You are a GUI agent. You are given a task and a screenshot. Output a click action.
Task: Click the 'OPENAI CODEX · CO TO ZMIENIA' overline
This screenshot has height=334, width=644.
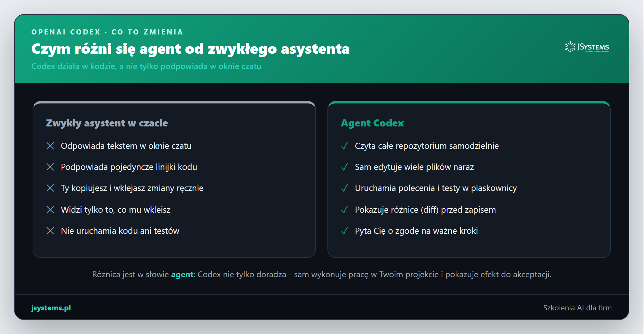click(x=107, y=32)
